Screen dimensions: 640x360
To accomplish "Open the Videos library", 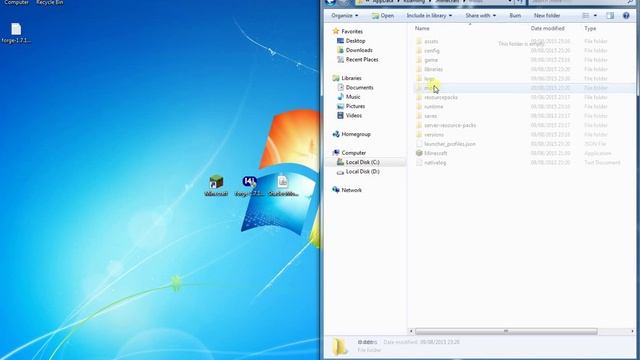I will click(x=353, y=116).
